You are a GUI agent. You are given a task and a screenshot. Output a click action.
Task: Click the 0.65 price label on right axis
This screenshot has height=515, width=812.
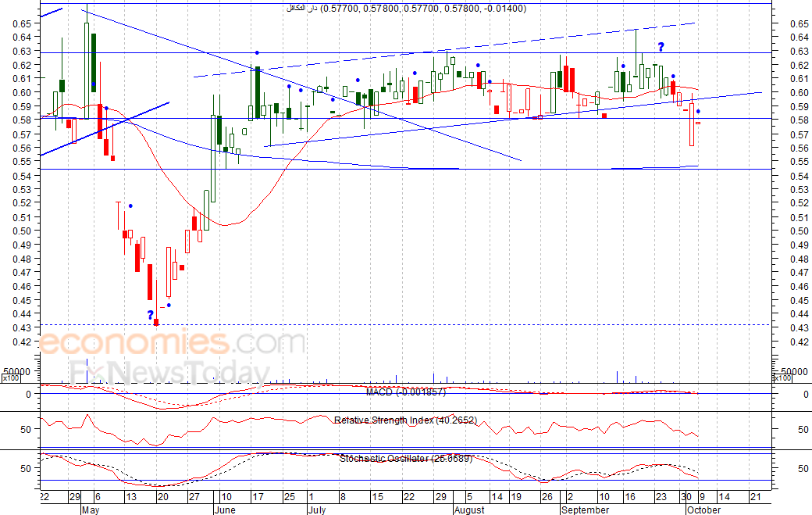pyautogui.click(x=799, y=23)
